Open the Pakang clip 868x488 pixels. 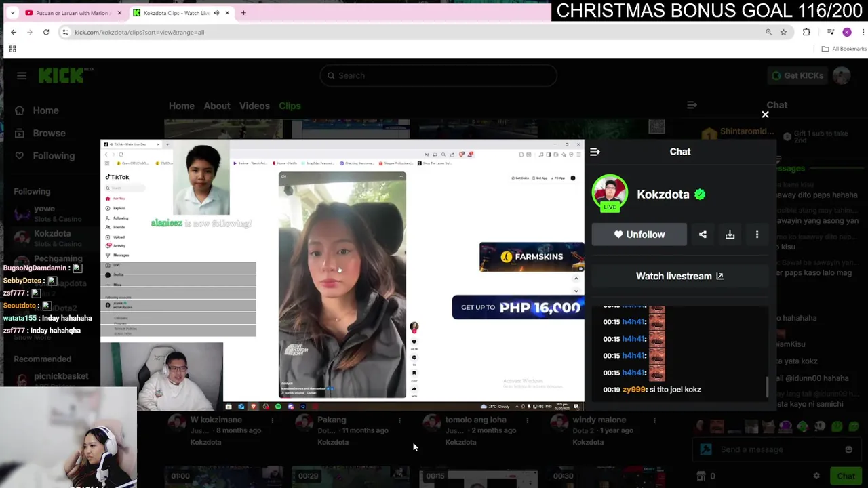pos(332,420)
